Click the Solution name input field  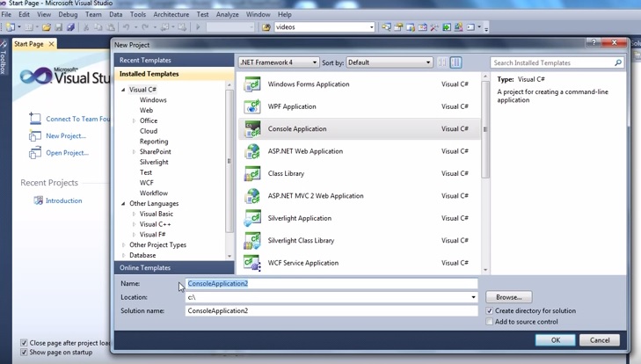(331, 311)
